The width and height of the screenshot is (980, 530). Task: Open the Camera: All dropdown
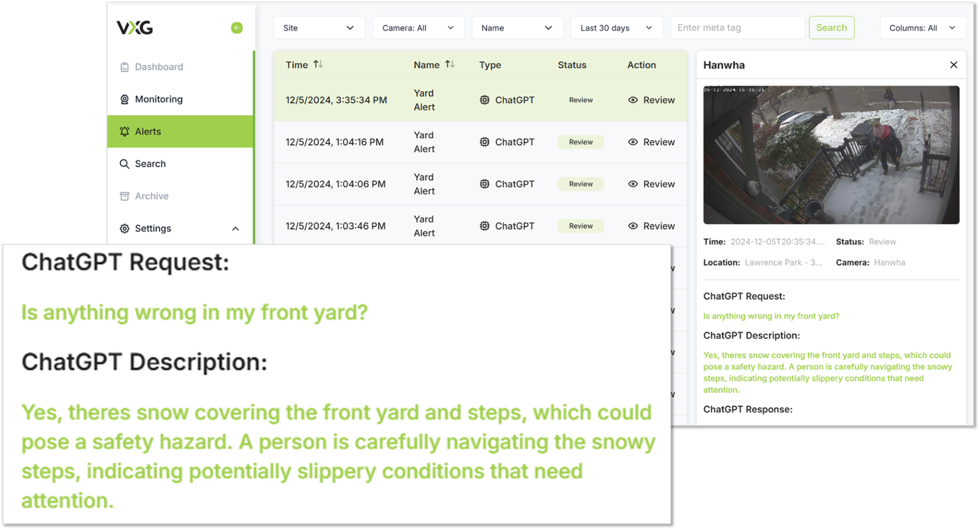point(418,28)
